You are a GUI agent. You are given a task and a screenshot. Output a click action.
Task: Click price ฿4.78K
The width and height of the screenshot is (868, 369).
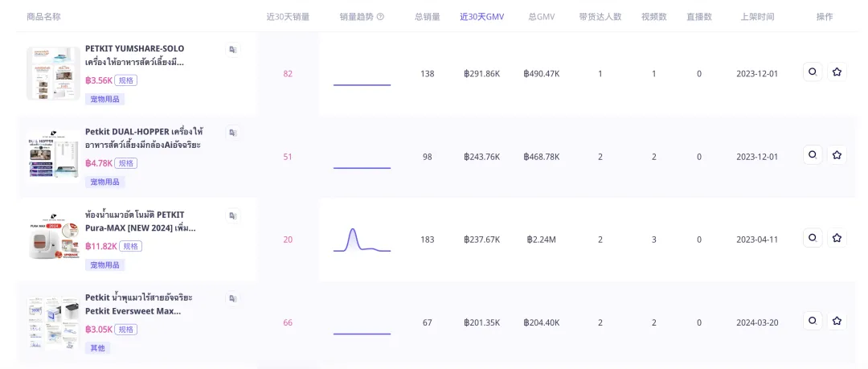click(x=99, y=163)
